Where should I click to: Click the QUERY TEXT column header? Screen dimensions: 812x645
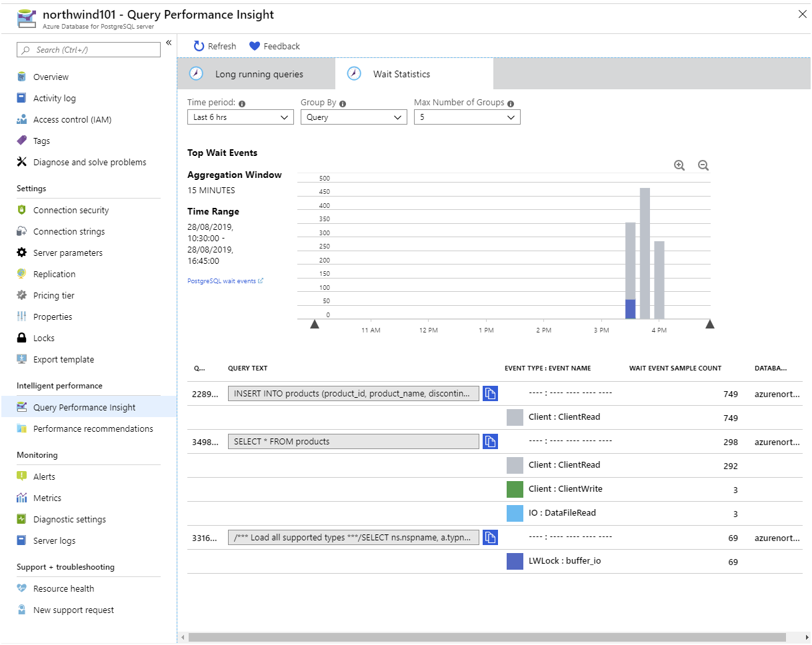(247, 368)
